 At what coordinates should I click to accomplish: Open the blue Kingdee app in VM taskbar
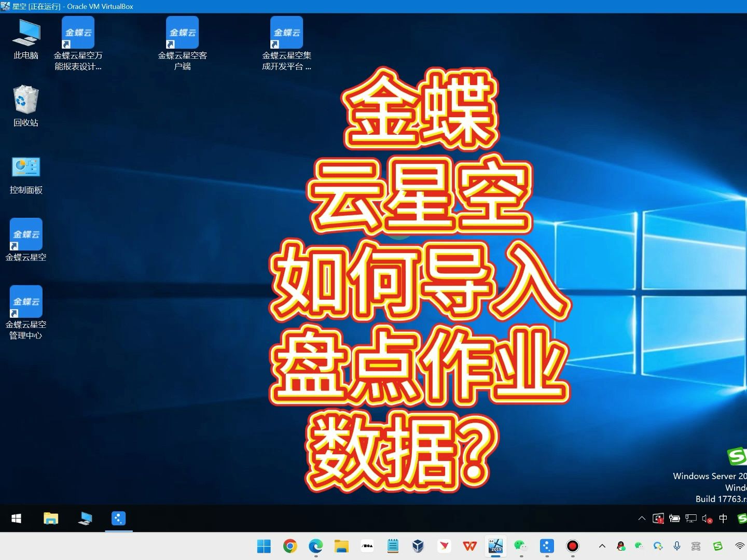point(119,519)
